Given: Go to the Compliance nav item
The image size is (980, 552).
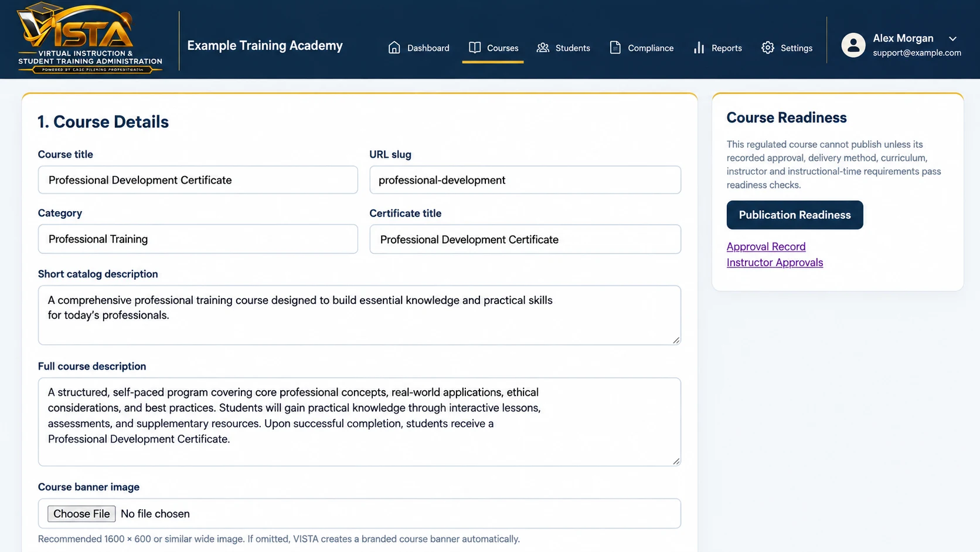Looking at the screenshot, I should pos(641,48).
